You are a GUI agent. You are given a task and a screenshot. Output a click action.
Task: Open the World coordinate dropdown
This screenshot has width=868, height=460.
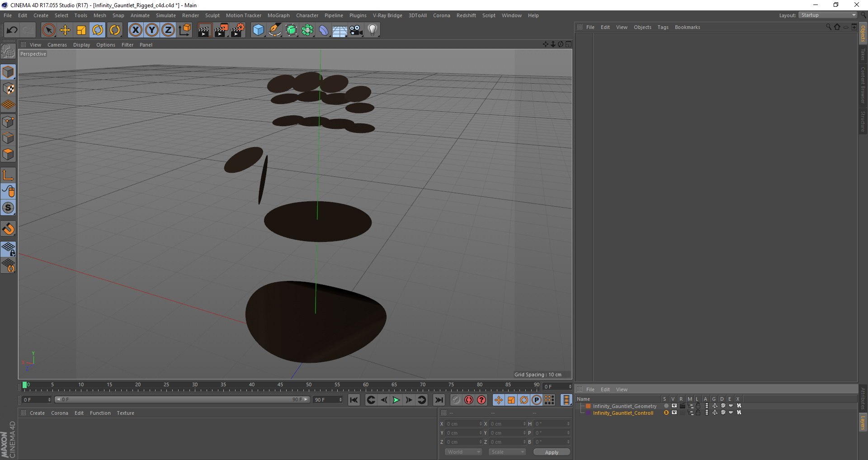click(x=463, y=452)
